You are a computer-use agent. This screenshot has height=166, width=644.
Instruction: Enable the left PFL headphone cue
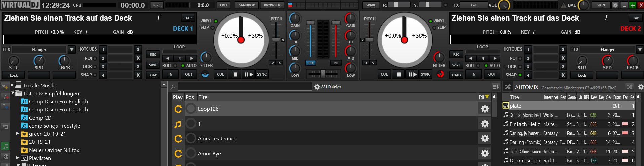point(311,63)
